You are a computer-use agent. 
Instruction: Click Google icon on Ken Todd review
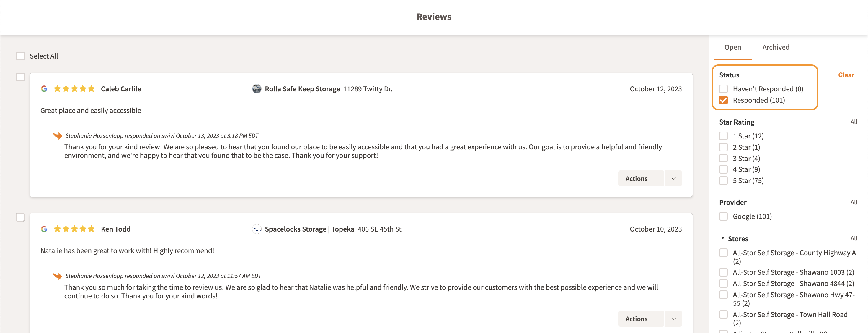coord(44,229)
